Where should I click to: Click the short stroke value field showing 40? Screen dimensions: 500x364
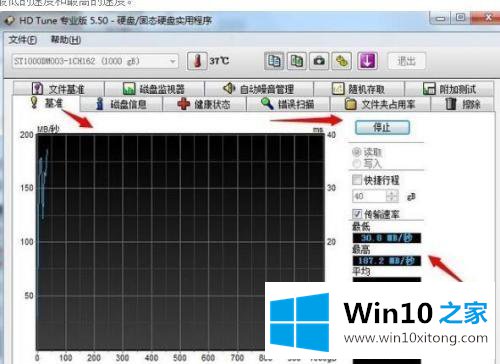click(369, 196)
